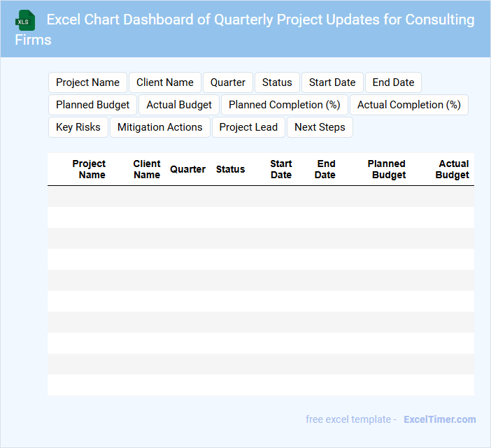Image resolution: width=491 pixels, height=448 pixels.
Task: Click the Key Risks tag
Action: (x=78, y=127)
